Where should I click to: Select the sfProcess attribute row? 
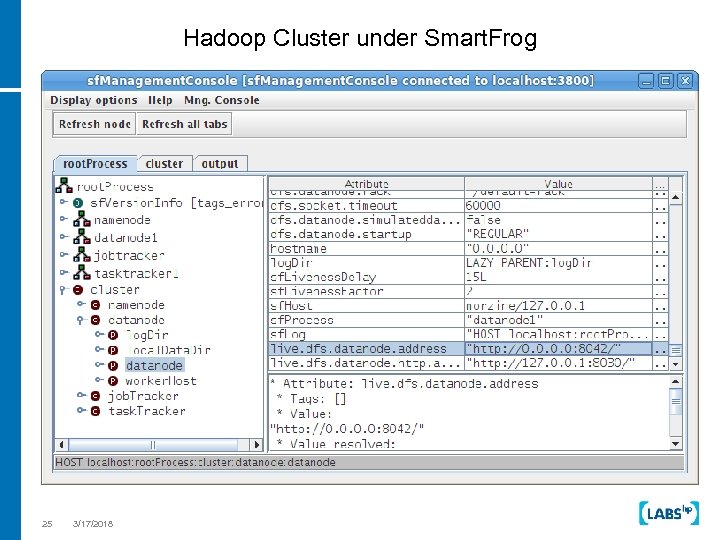(468, 320)
